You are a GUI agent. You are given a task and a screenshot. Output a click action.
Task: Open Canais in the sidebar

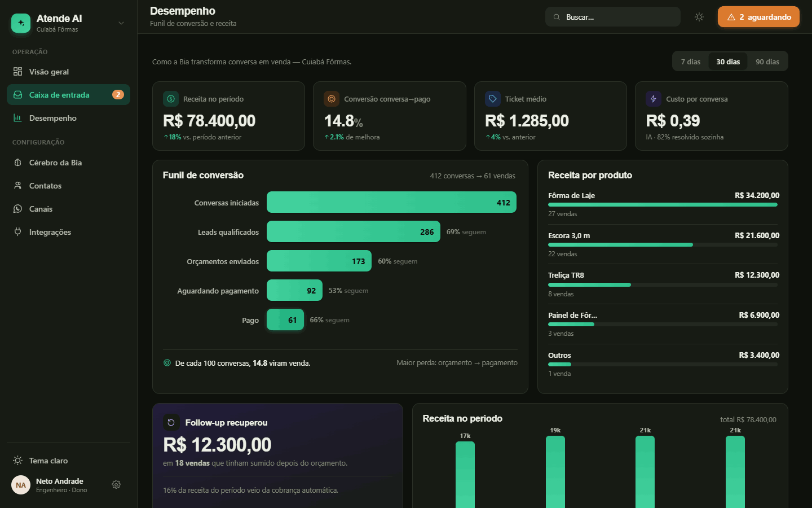click(x=68, y=209)
